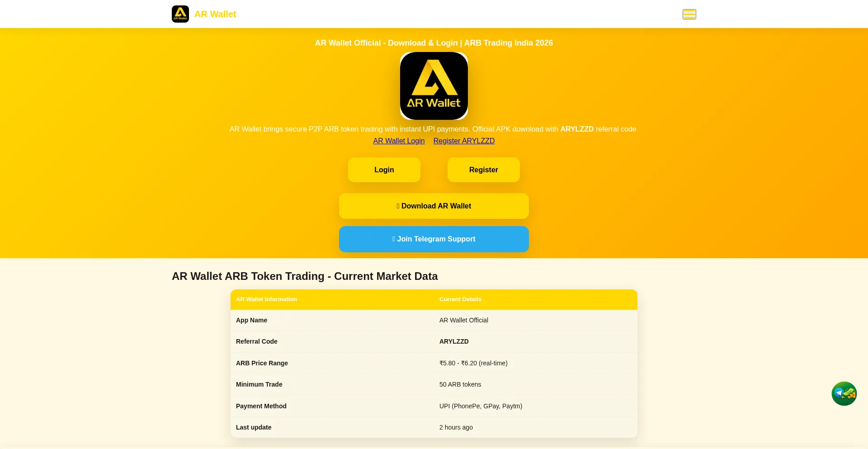Click the large AR Wallet app logo
The height and width of the screenshot is (449, 868).
tap(434, 86)
